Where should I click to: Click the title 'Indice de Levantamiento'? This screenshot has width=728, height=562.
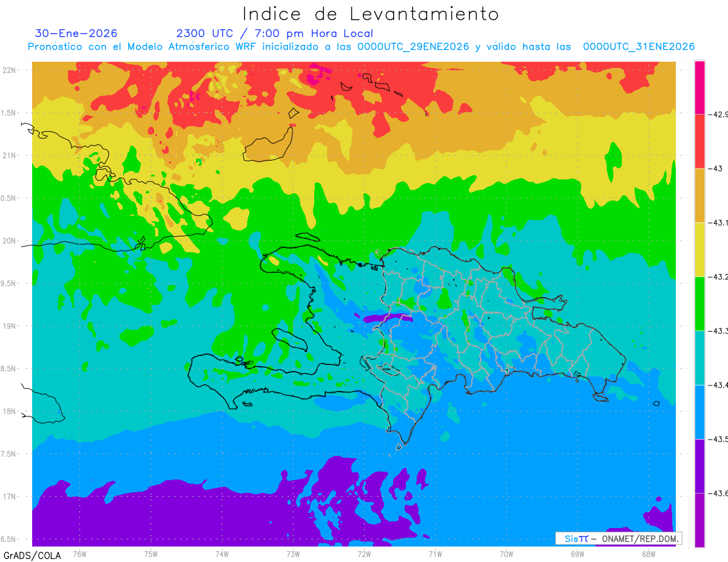(371, 13)
